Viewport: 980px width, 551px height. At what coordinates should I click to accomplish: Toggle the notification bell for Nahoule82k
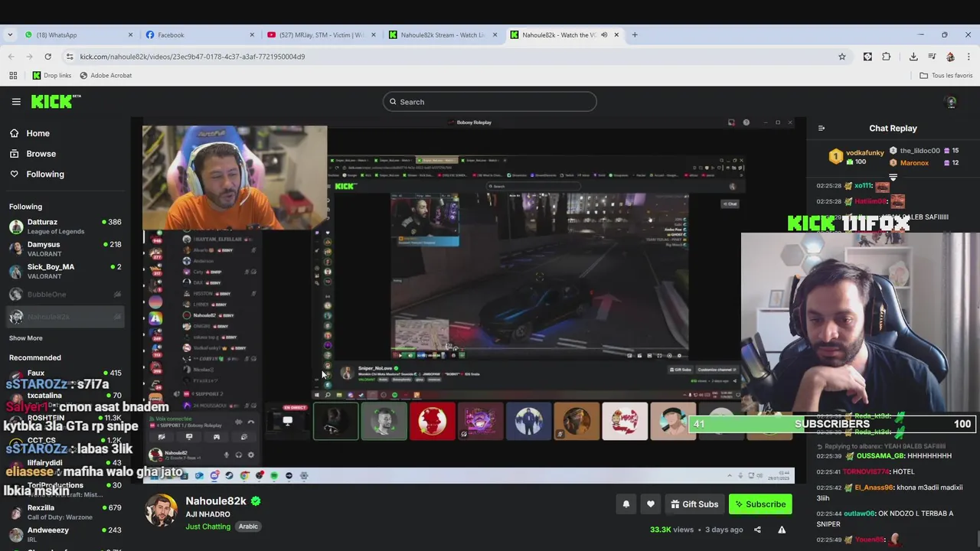pos(626,504)
